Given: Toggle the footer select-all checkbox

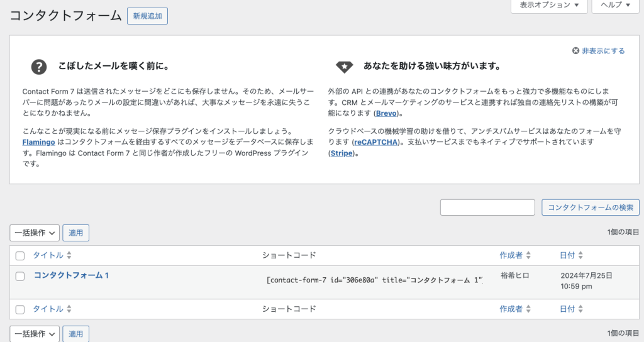Looking at the screenshot, I should tap(19, 309).
